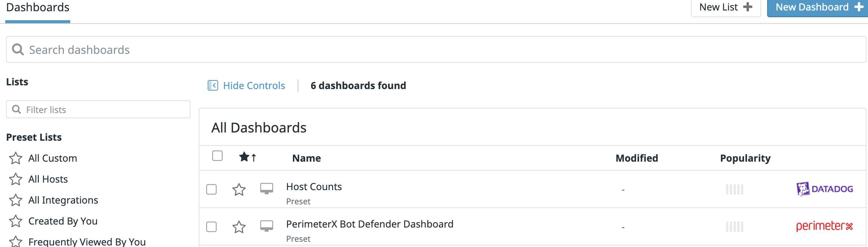Check the checkbox for PerimeterX Bot Defender Dashboard
The width and height of the screenshot is (868, 247).
[x=211, y=227]
